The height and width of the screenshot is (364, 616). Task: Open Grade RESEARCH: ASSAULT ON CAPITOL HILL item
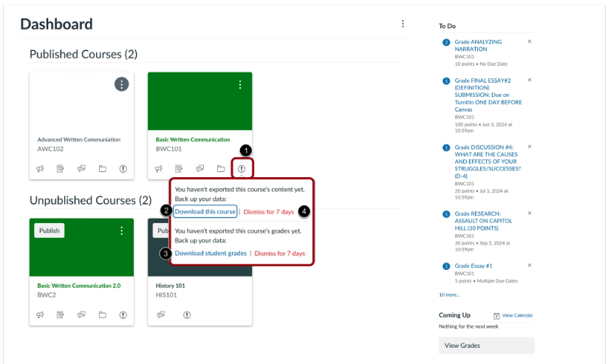[x=483, y=221]
